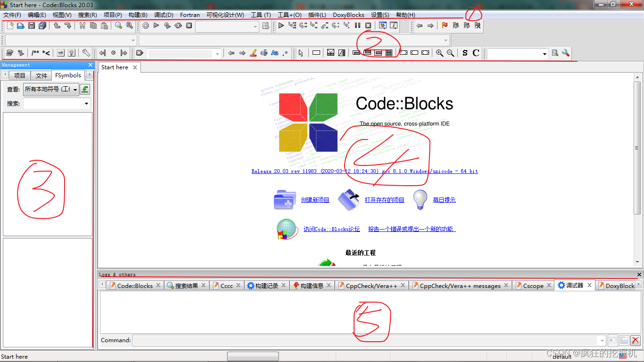Expand the 查看 symbols filter dropdown
Screen dimensions: 644x362
[x=51, y=89]
